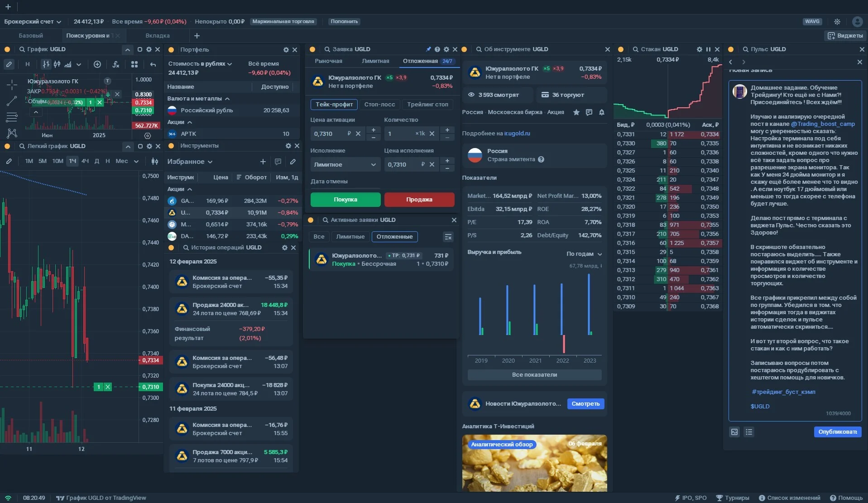868x503 pixels.
Task: Open the Исполнение Лимитное dropdown
Action: [x=345, y=165]
